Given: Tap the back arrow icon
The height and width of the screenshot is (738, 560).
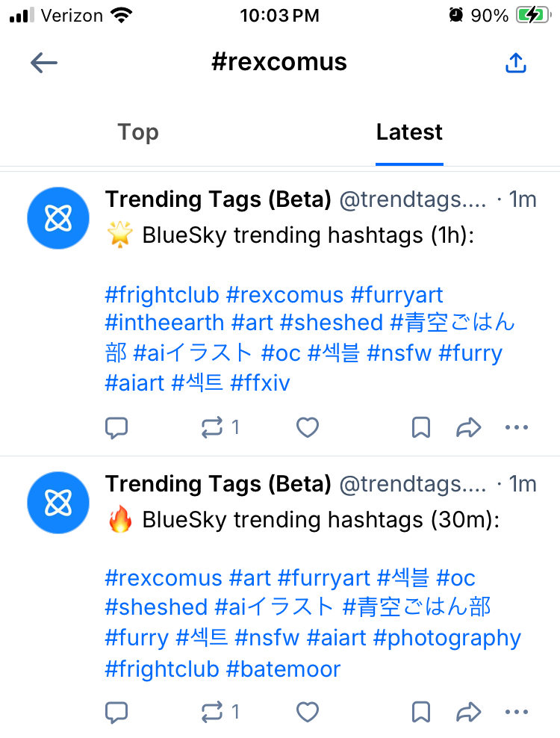Looking at the screenshot, I should pos(44,63).
